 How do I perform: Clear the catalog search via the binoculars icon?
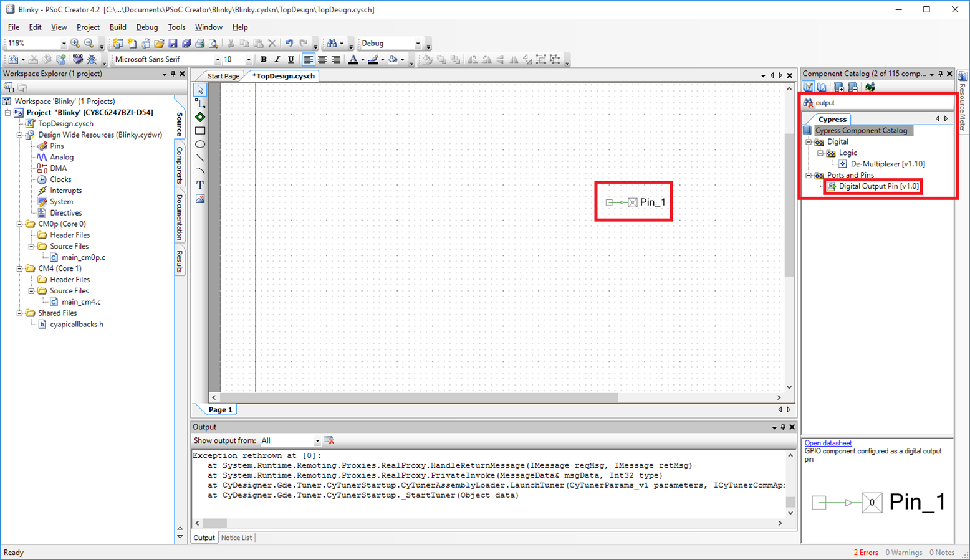click(x=809, y=103)
